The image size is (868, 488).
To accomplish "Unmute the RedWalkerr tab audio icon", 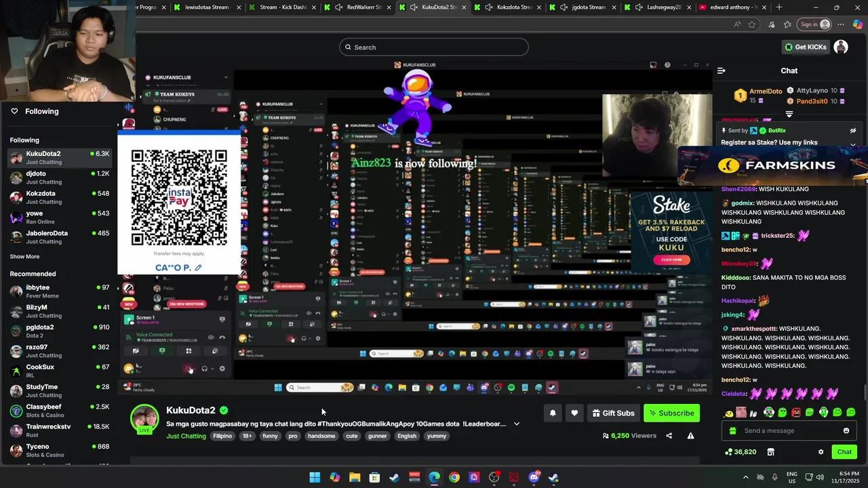I will pyautogui.click(x=338, y=7).
